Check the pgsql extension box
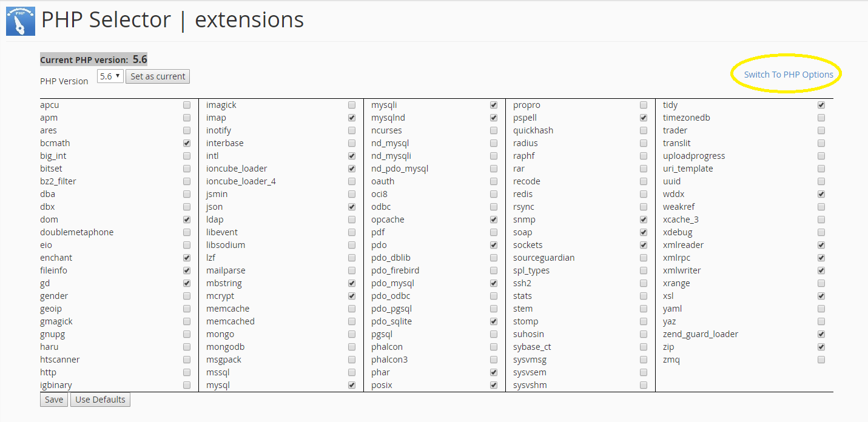 [x=494, y=334]
